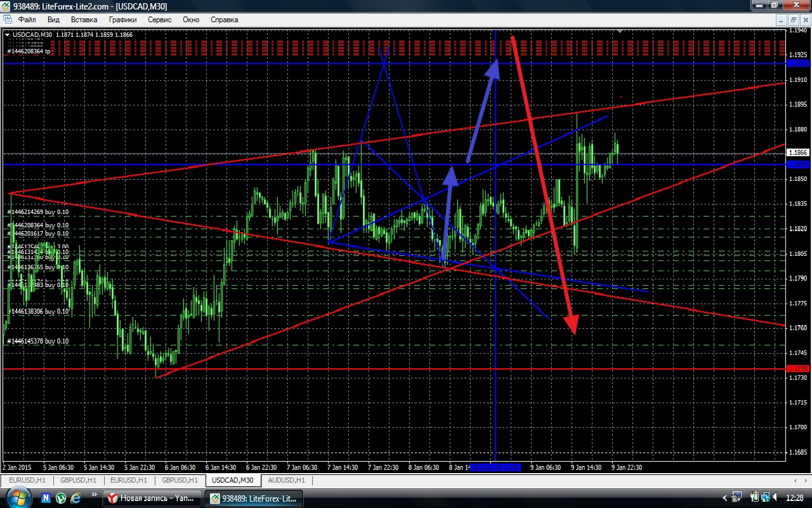Click the grey chart shift triangle marker
Screen dimensions: 812x508
pos(620,30)
